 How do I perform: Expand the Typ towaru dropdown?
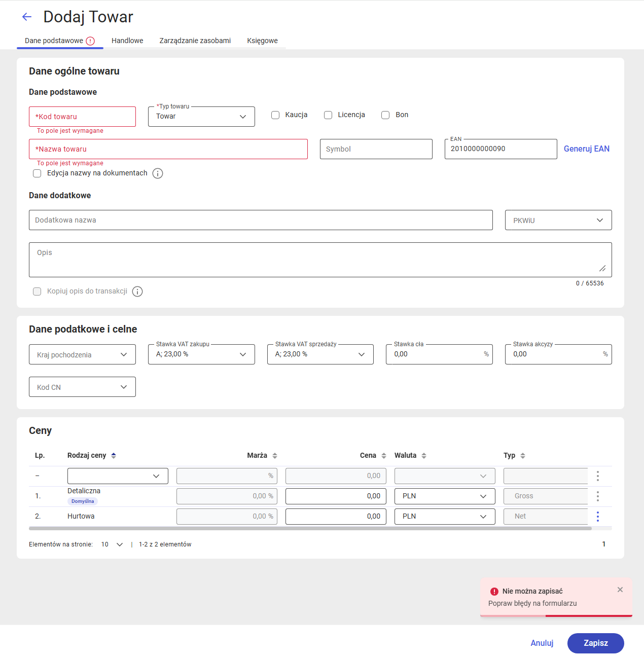point(201,117)
